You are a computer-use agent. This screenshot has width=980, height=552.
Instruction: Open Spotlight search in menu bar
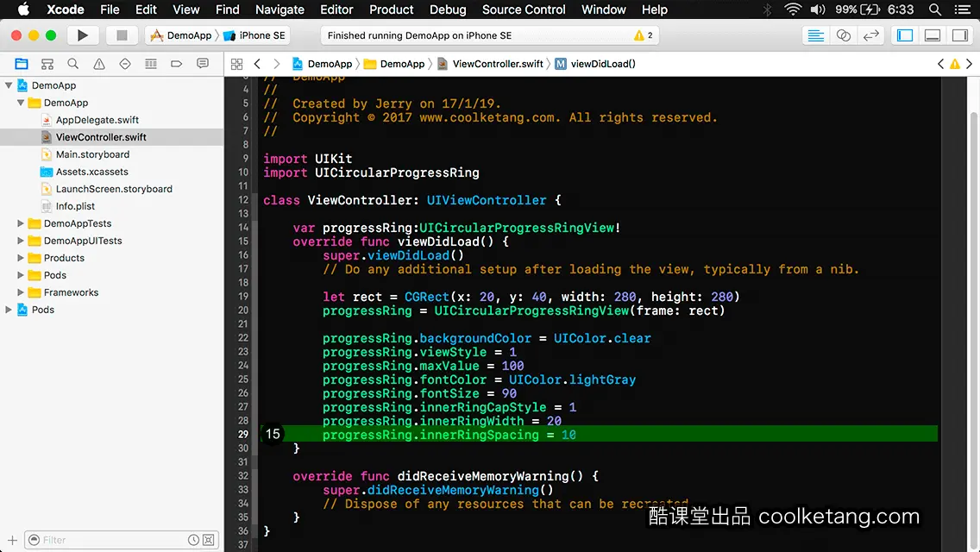point(935,9)
